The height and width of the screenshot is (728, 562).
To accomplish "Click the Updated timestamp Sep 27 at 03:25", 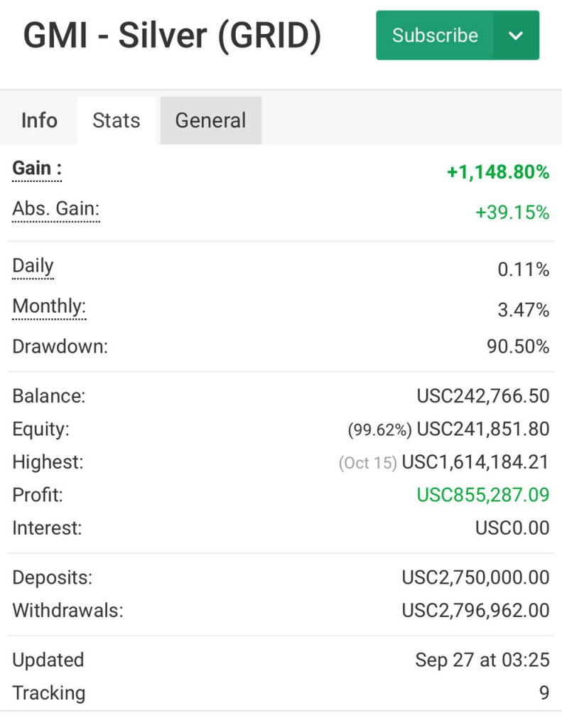I will (482, 660).
